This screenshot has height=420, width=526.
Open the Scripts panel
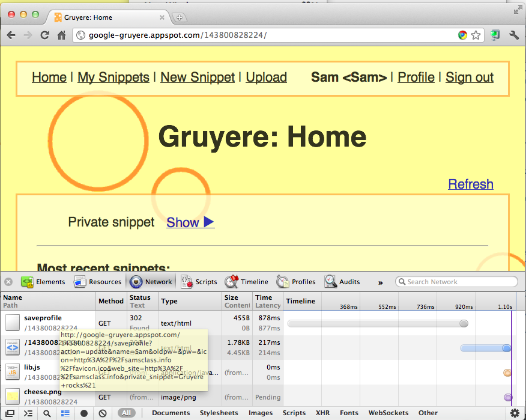[x=199, y=282]
